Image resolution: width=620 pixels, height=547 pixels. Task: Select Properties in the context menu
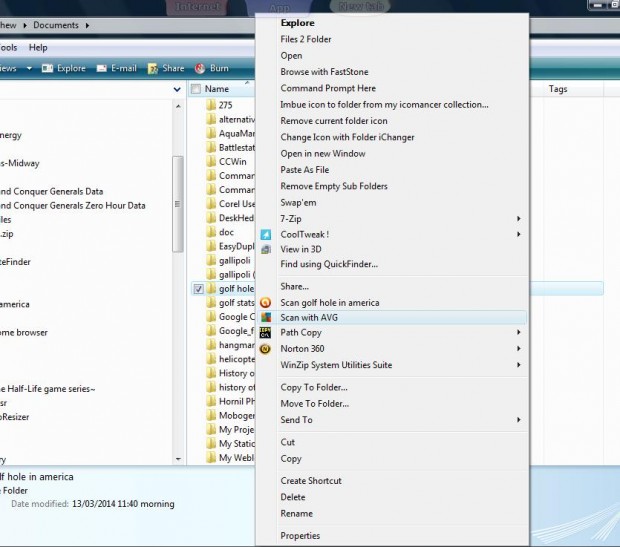pos(300,536)
